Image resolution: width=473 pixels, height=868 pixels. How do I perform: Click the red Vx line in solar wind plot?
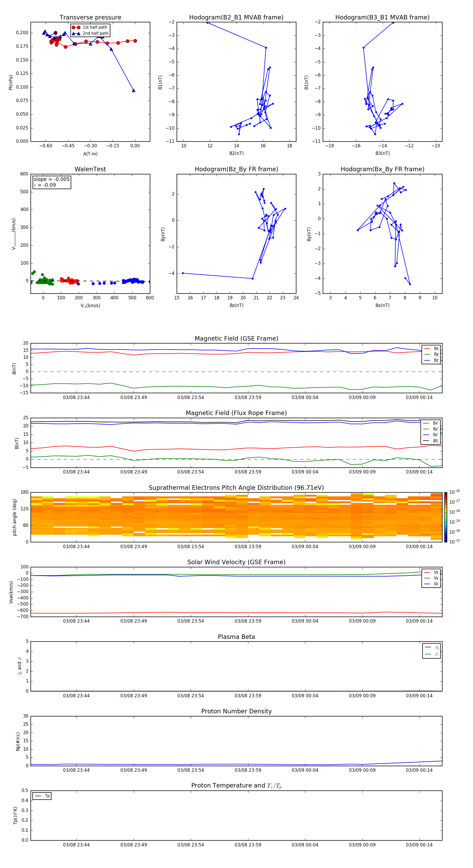click(x=236, y=613)
